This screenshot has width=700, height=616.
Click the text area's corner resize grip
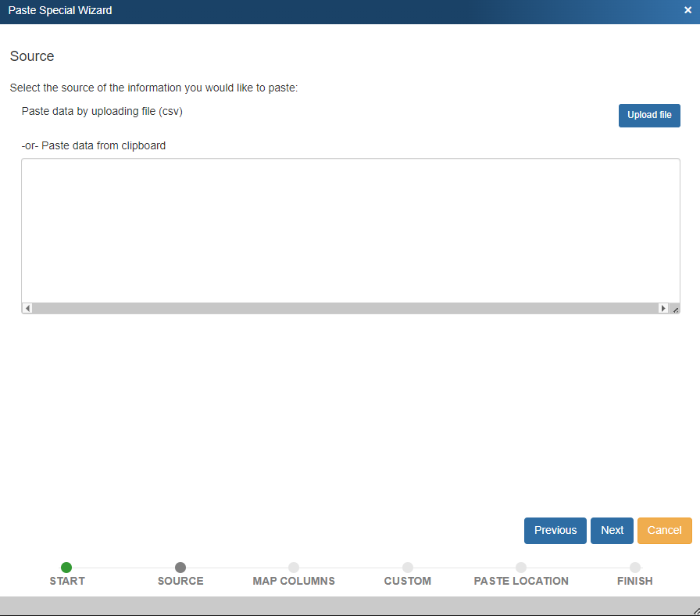tap(676, 310)
